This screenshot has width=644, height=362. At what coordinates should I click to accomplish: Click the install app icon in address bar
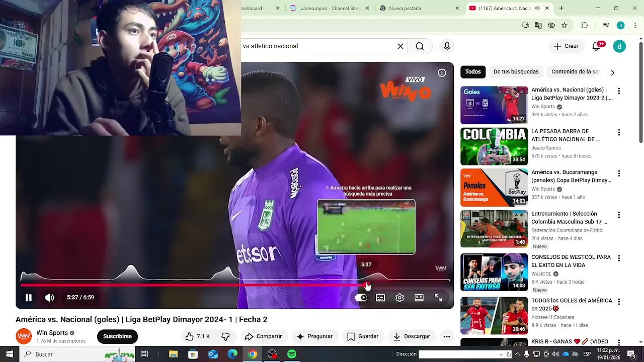pos(525,25)
